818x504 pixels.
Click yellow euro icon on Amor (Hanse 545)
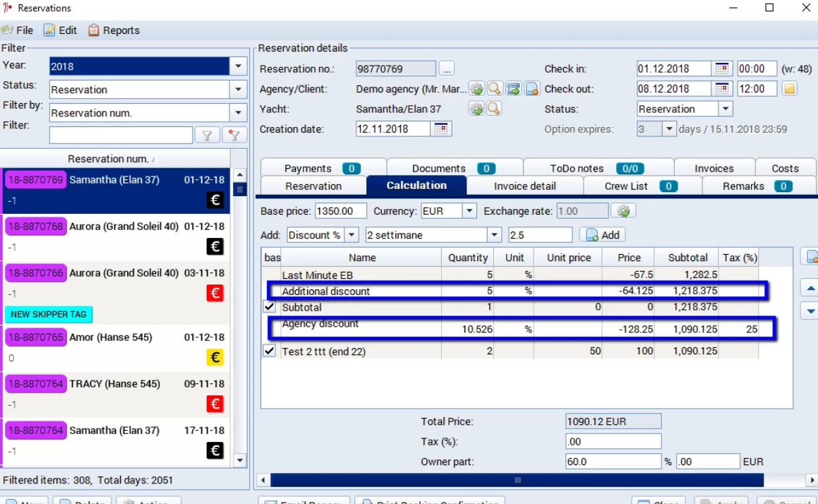pos(215,357)
